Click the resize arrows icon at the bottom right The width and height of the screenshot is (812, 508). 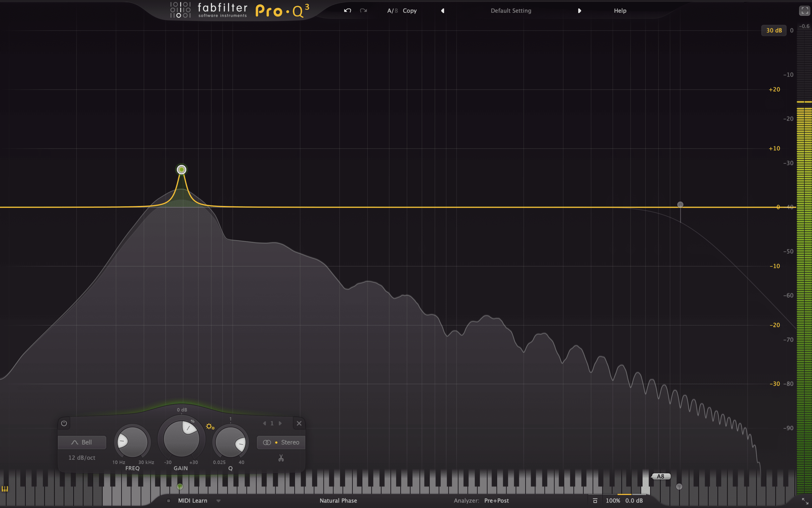(x=805, y=501)
